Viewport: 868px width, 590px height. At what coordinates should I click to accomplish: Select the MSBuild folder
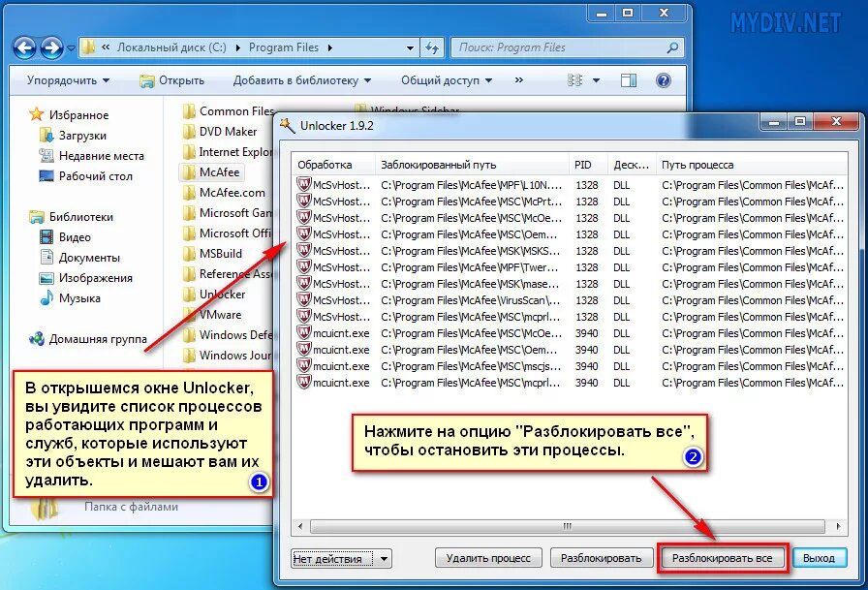pos(212,254)
